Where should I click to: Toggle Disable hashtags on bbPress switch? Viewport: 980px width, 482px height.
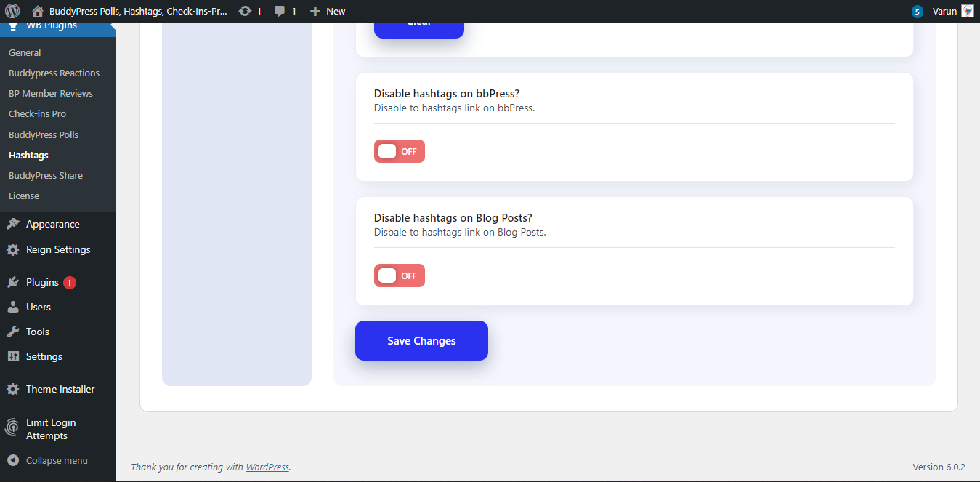click(399, 151)
